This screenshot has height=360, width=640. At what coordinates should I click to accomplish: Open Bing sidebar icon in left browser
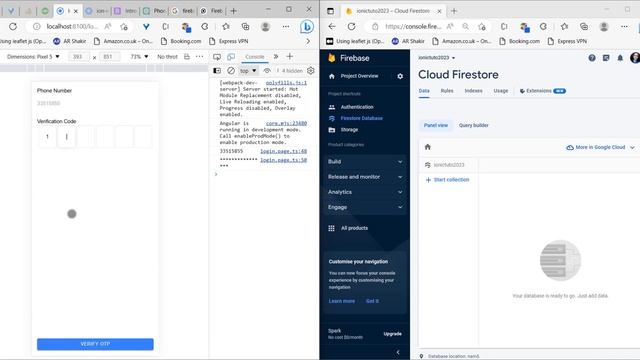tap(307, 27)
